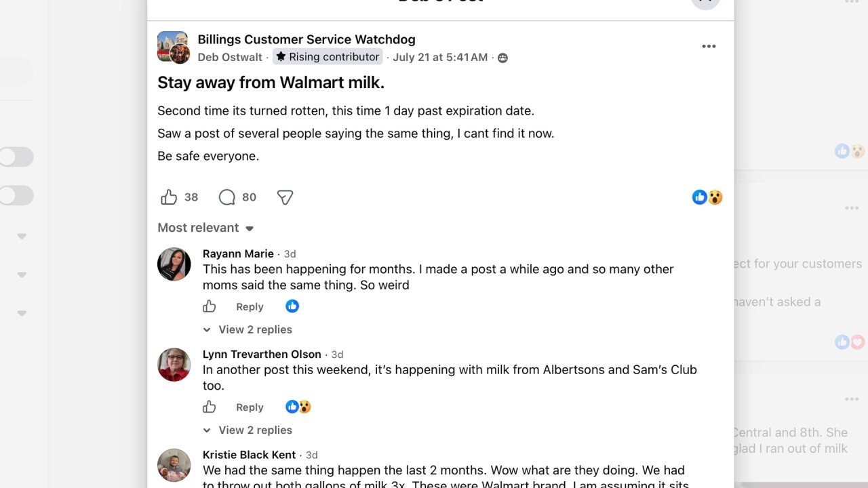See reactions on Lynn Trevarthen Olson's comment
Screen dimensions: 868x488
click(x=298, y=407)
